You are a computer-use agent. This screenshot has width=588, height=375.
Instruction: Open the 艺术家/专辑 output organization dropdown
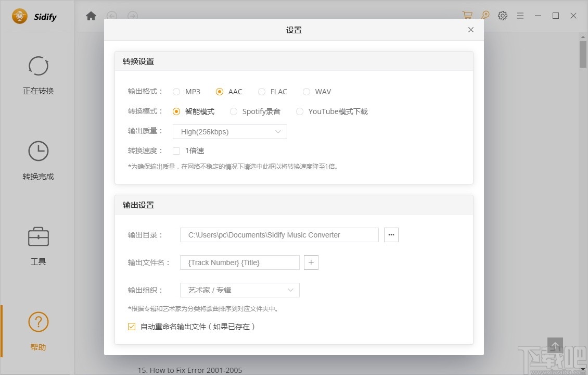239,290
